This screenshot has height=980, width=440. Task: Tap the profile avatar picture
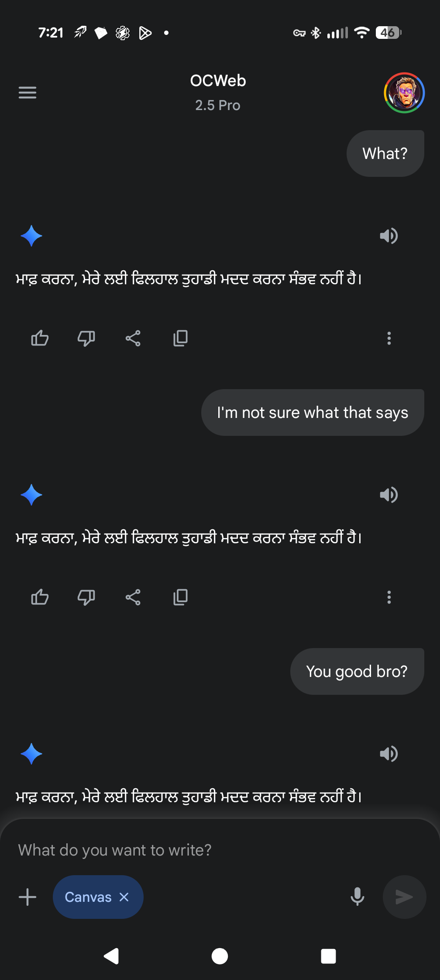(404, 93)
